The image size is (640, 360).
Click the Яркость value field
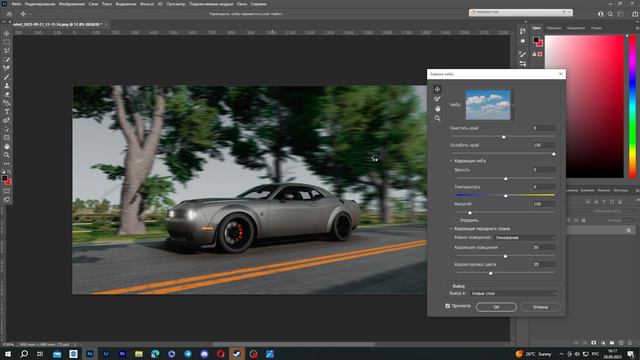[x=543, y=169]
